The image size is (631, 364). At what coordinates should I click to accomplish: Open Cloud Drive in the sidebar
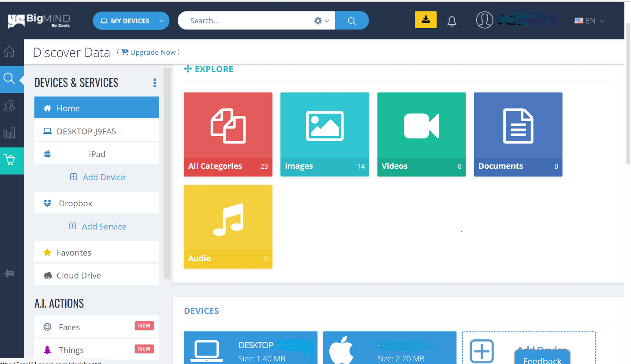(x=97, y=275)
